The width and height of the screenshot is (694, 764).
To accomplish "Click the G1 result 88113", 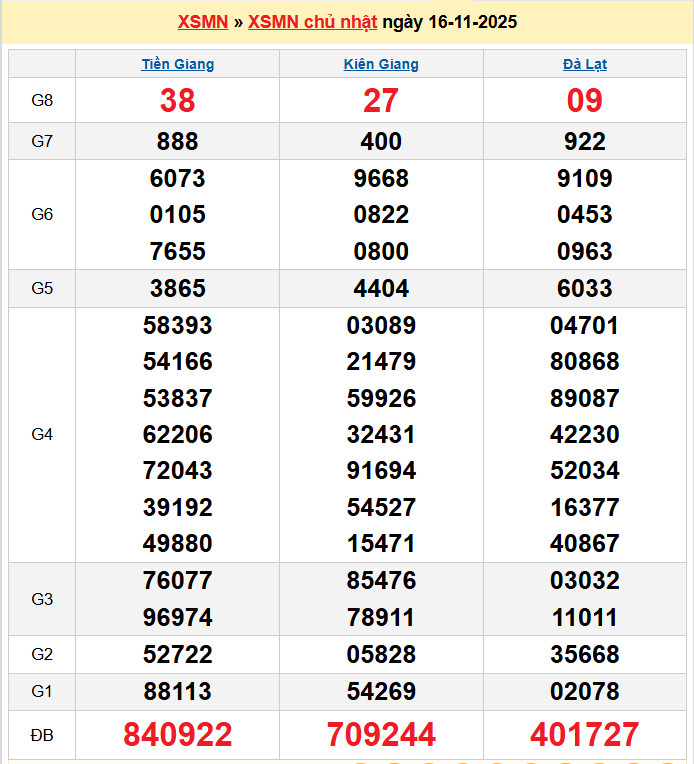I will click(178, 692).
